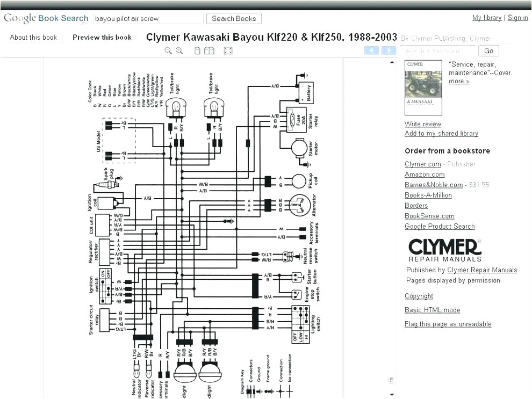
Task: Switch to two-page spread view
Action: 209,50
